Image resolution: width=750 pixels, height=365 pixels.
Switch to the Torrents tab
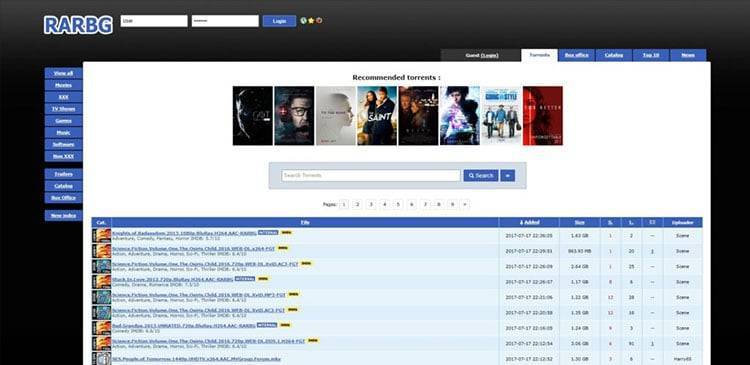click(x=540, y=55)
